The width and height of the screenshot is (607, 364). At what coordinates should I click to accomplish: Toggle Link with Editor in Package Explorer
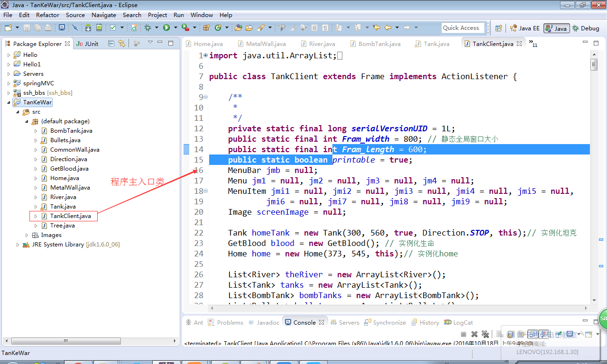coord(122,44)
